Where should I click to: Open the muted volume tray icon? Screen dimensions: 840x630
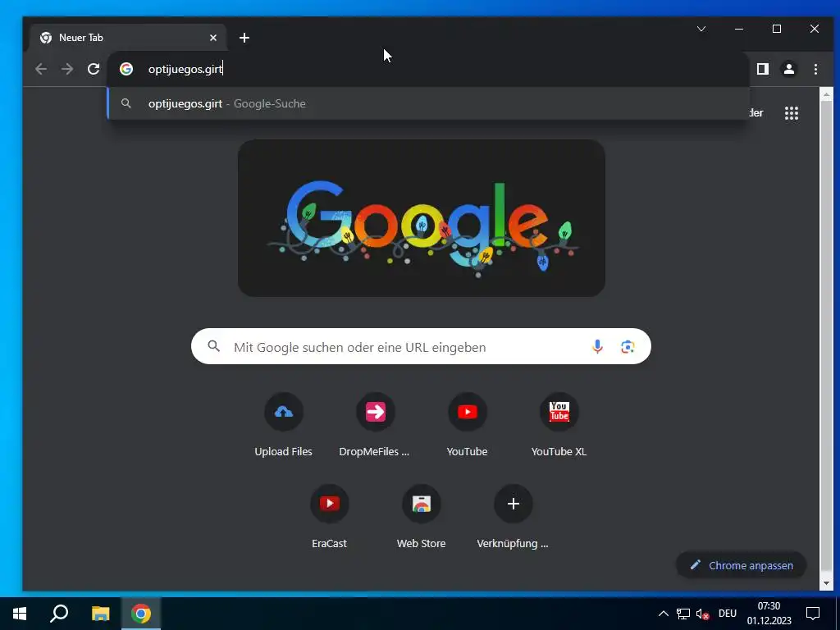(703, 614)
